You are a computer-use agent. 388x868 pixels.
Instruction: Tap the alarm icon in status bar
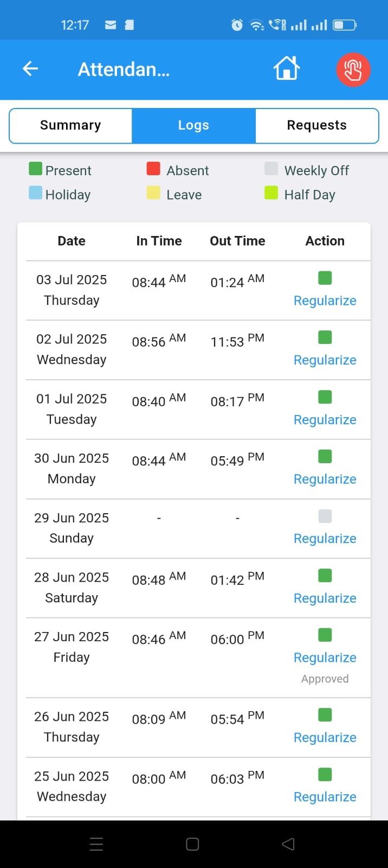click(237, 25)
